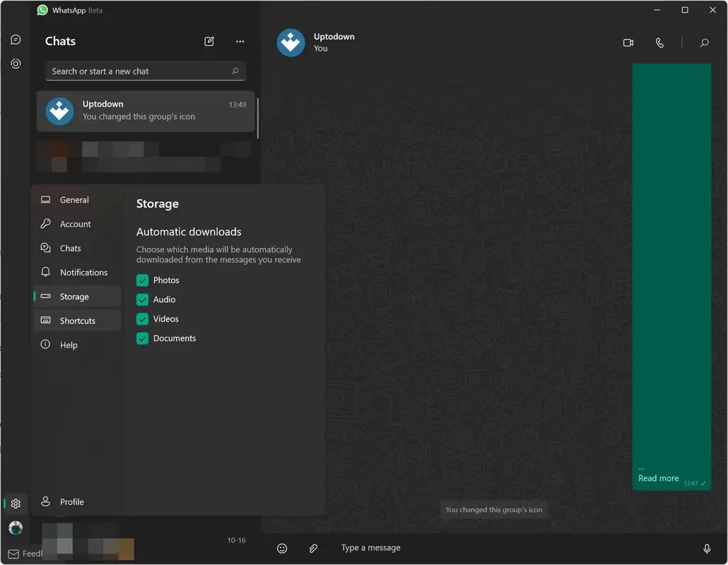Open Settings with the gear icon
Screen dimensions: 728x565
click(x=16, y=504)
